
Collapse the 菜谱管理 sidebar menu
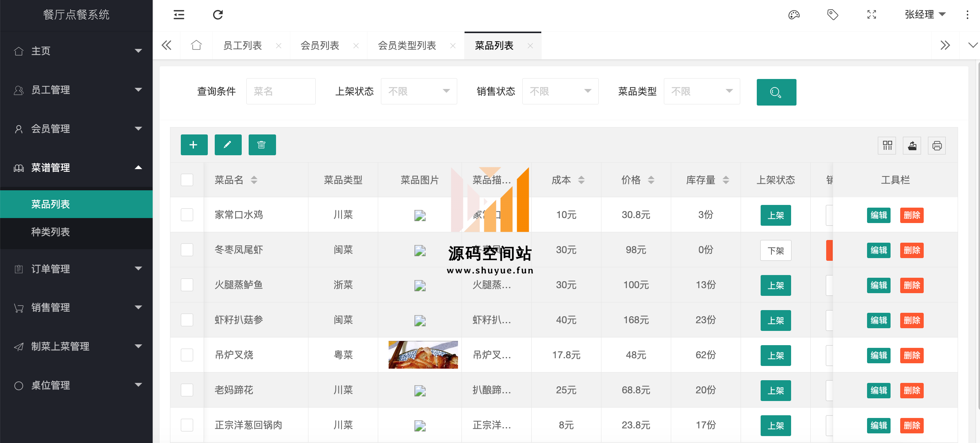[x=76, y=168]
